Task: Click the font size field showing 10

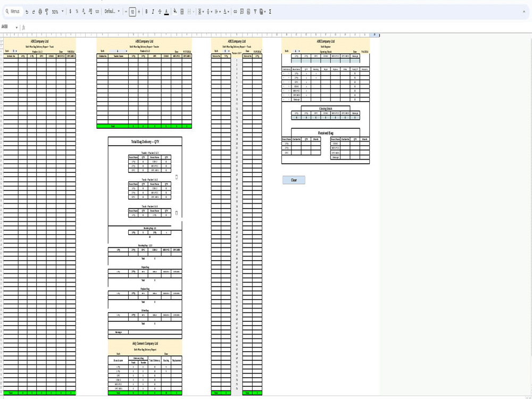Action: tap(132, 12)
